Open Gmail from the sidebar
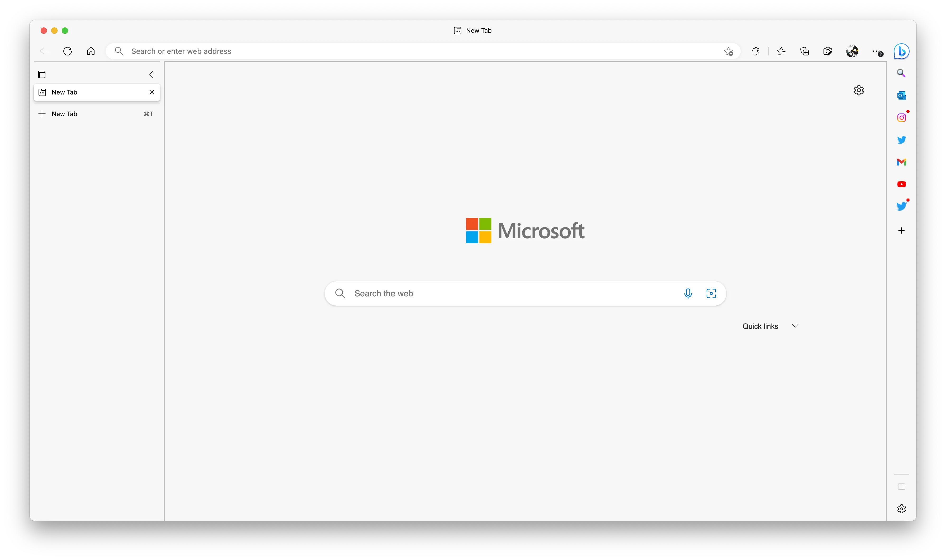Viewport: 946px width, 560px height. (901, 162)
